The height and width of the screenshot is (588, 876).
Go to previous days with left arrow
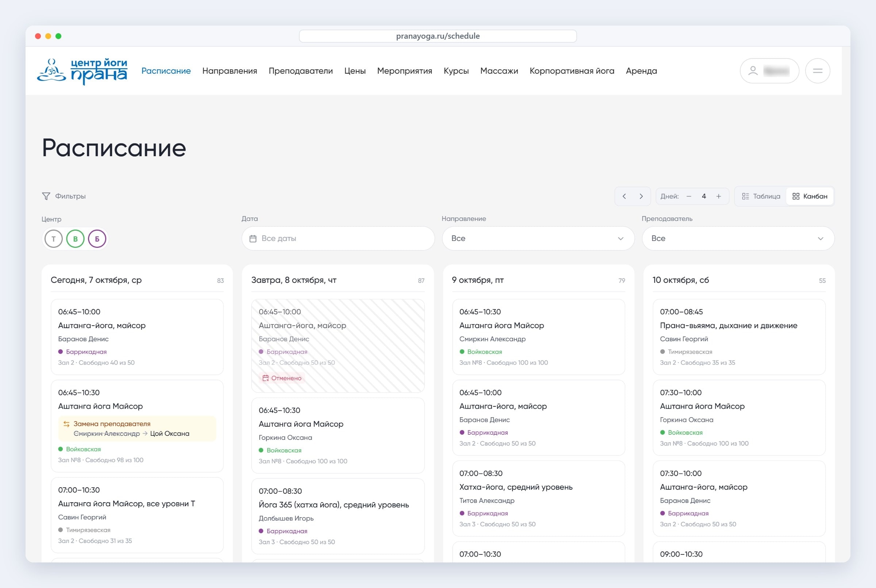[624, 196]
